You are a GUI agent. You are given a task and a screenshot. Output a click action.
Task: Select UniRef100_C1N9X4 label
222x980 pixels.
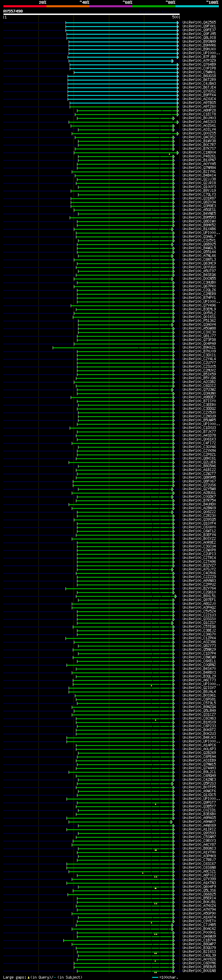click(199, 153)
